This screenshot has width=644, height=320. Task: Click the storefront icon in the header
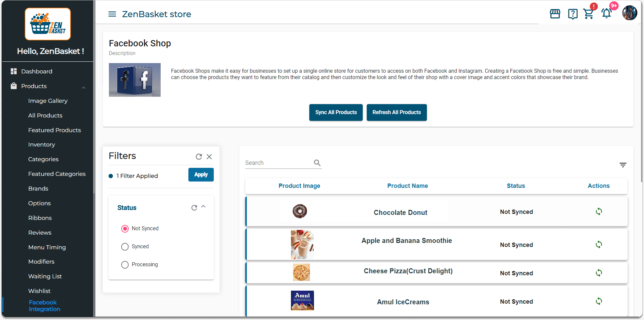555,14
